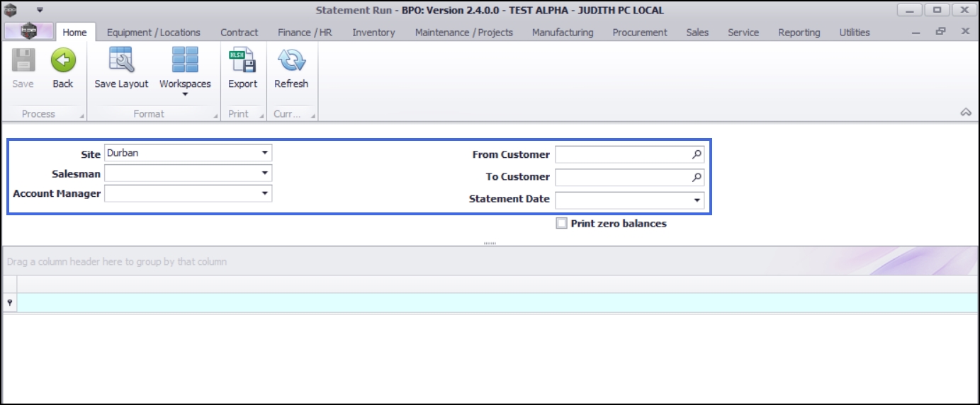Open the Reporting tab
This screenshot has height=405, width=980.
pos(799,32)
